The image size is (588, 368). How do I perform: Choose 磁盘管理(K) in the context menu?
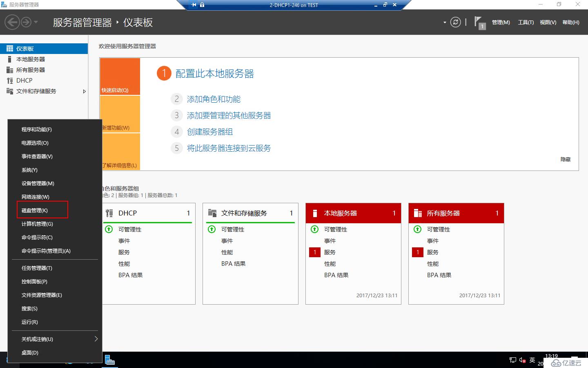(55, 211)
